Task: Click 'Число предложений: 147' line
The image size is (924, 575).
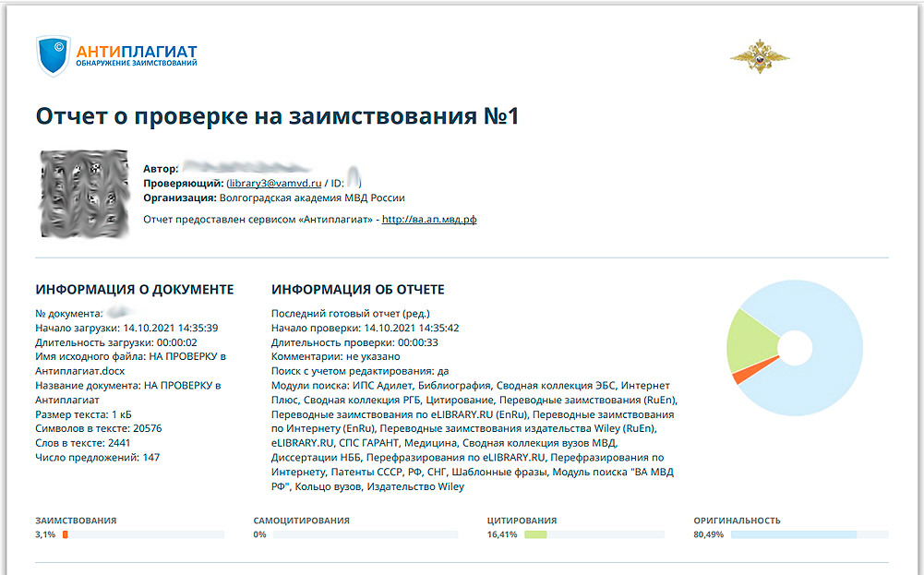Action: point(97,457)
